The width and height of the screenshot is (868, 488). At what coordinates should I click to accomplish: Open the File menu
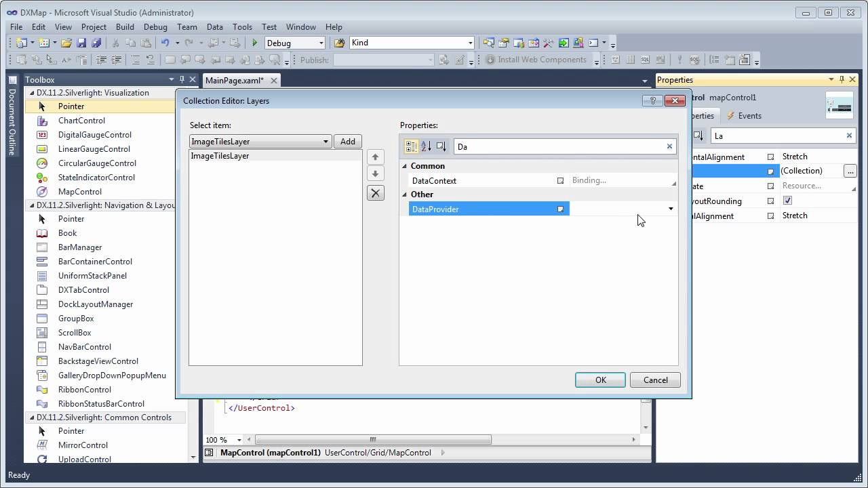[x=16, y=27]
